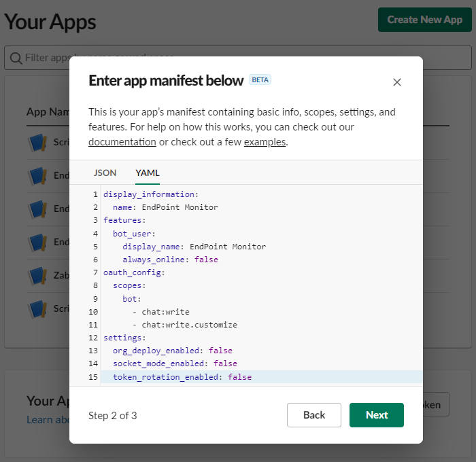Viewport: 476px width, 462px height.
Task: Click 'Step 2 of 3' text
Action: pyautogui.click(x=113, y=416)
